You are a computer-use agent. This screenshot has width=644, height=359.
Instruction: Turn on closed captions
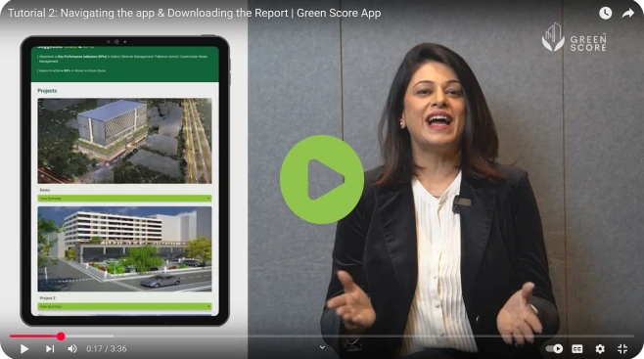pos(577,349)
